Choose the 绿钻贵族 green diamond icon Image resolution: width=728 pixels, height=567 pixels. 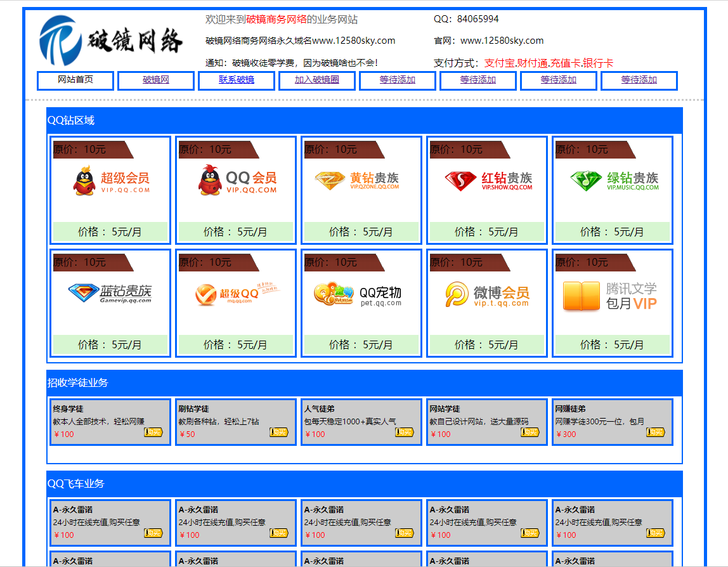613,181
